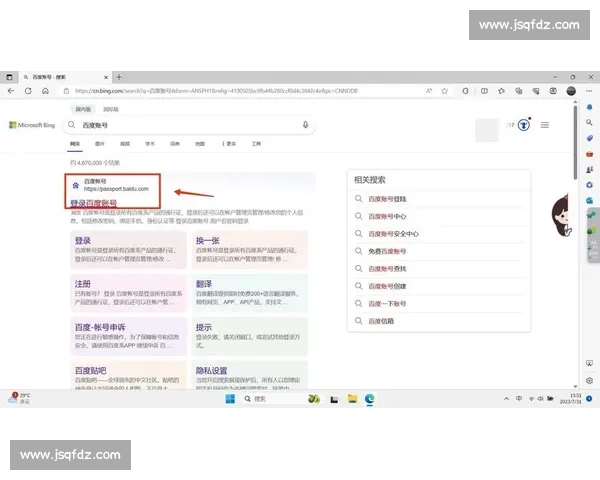Open browser essentials heart icon
The image size is (600, 480).
[x=536, y=91]
